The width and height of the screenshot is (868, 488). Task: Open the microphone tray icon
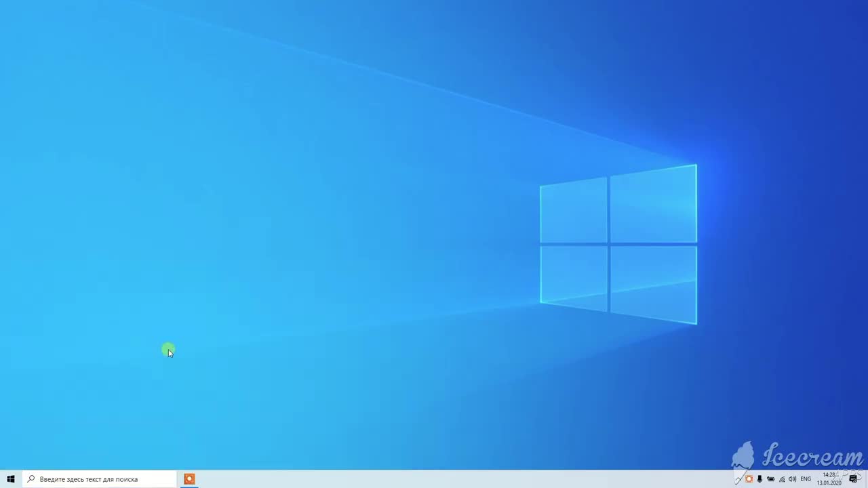pos(759,479)
